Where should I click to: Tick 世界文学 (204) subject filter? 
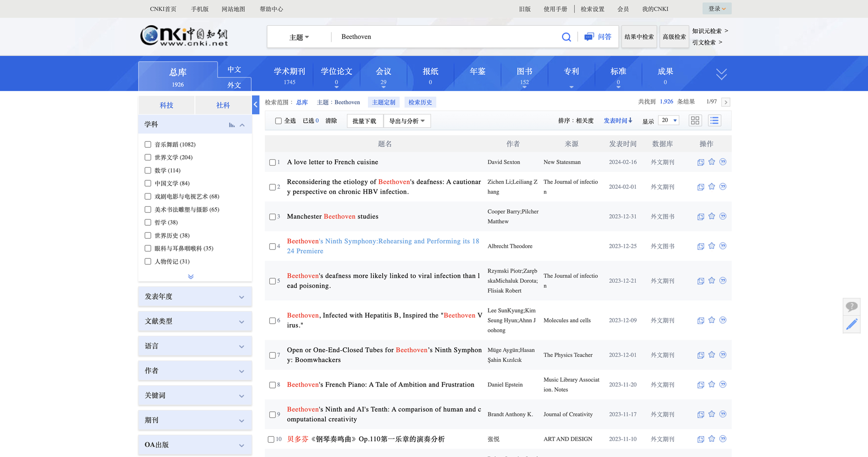148,157
